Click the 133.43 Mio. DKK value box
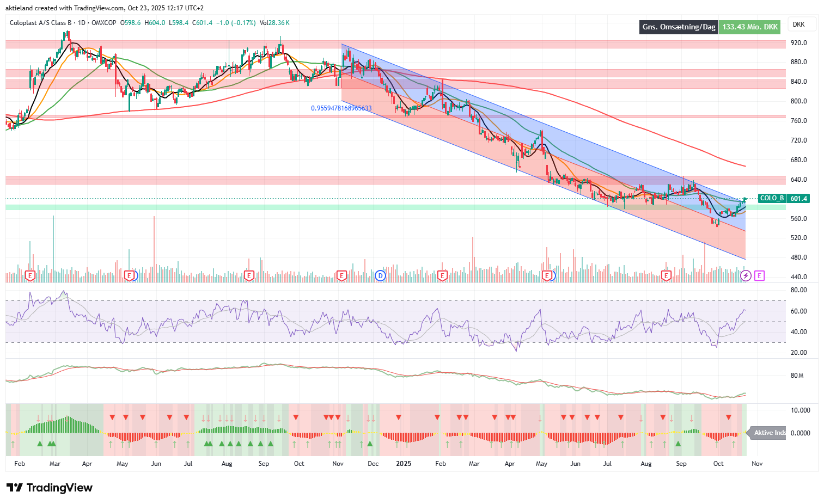The height and width of the screenshot is (504, 824). (750, 27)
